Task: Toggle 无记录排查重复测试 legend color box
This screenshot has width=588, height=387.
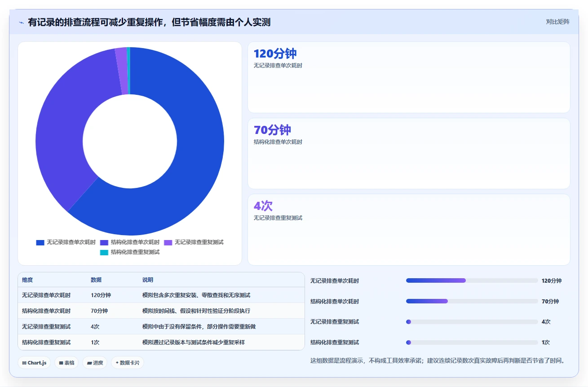Action: (168, 242)
